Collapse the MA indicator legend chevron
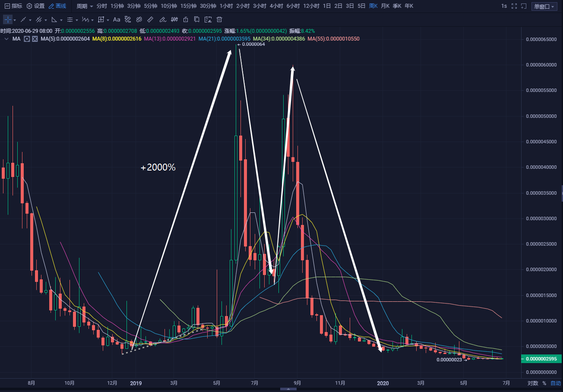The image size is (563, 392). [x=6, y=39]
